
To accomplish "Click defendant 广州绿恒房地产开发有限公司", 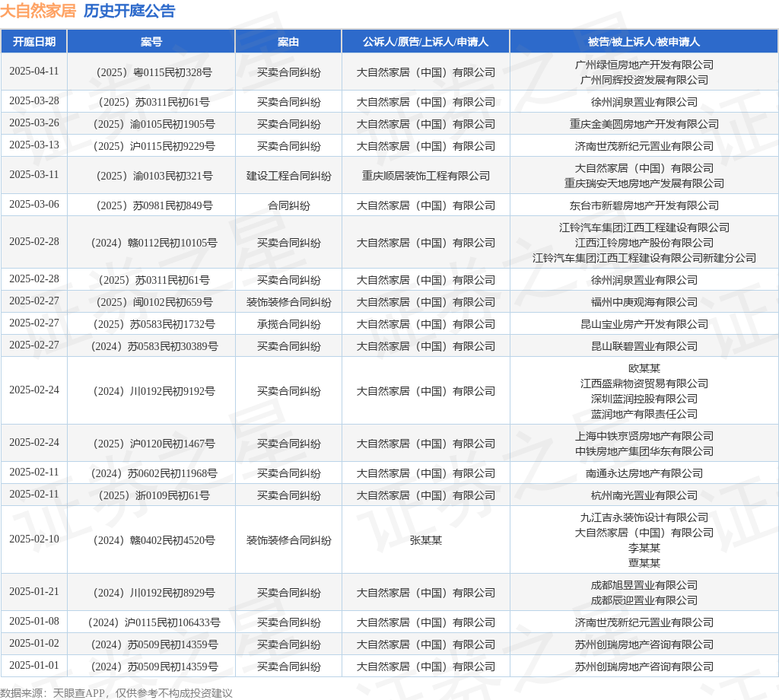I will pos(644,65).
